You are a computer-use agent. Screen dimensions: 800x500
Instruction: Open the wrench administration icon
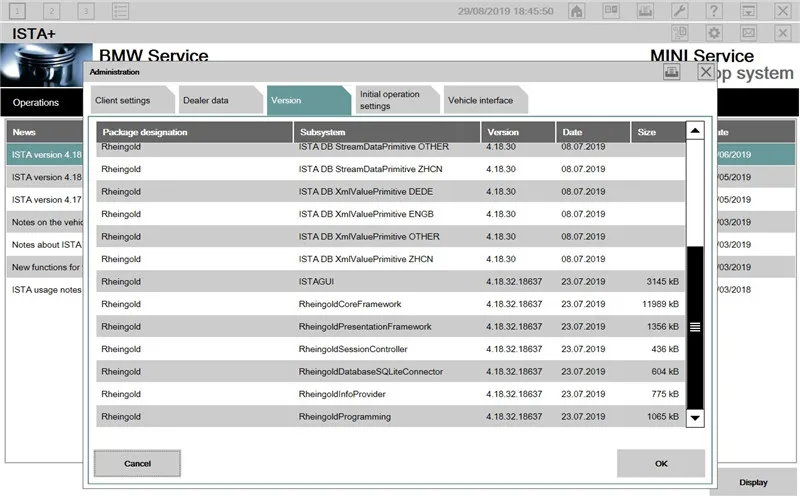(x=679, y=11)
